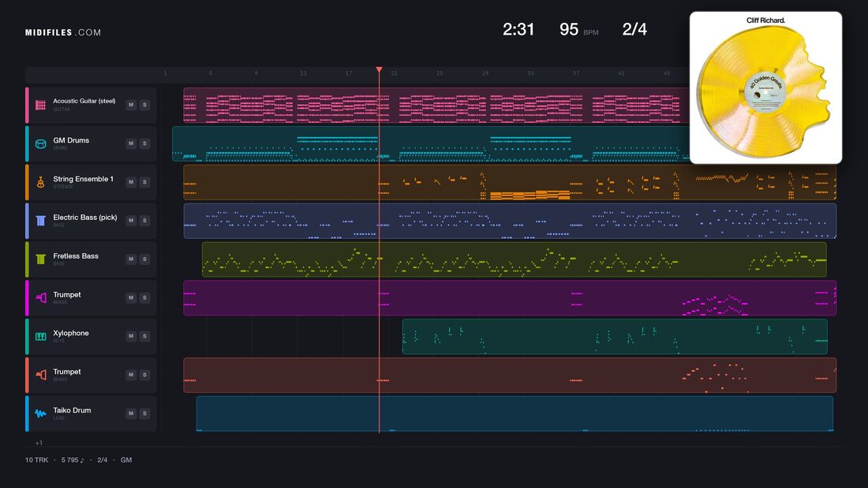This screenshot has width=868, height=488.
Task: Click the Acoustic Guitar track instrument icon
Action: [40, 105]
